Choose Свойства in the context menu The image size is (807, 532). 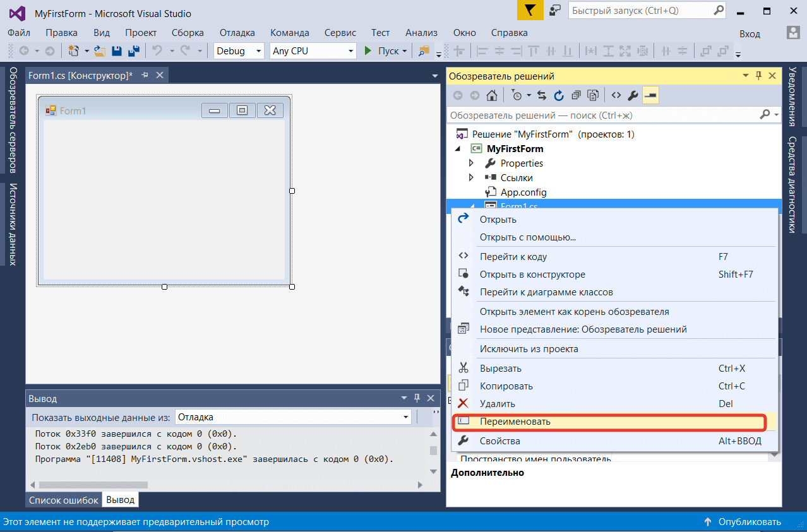(614, 441)
